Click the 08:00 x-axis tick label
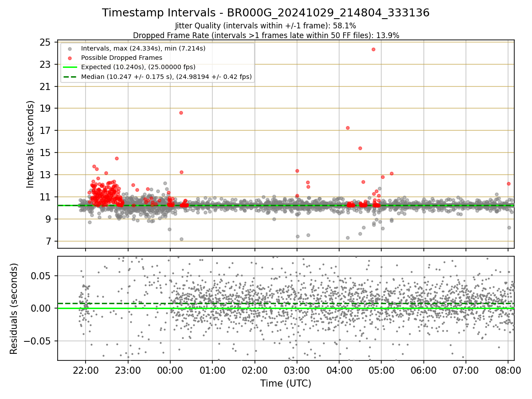Screen dimensions: 532x399 point(508,370)
